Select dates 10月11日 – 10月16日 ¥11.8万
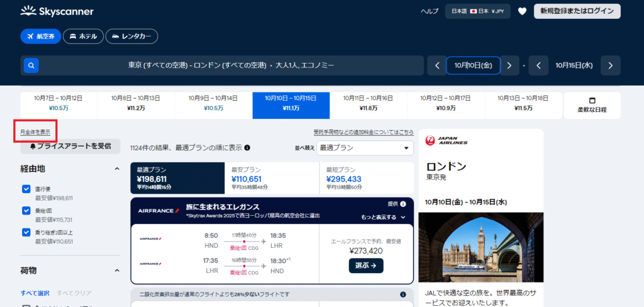This screenshot has height=307, width=644. click(369, 105)
